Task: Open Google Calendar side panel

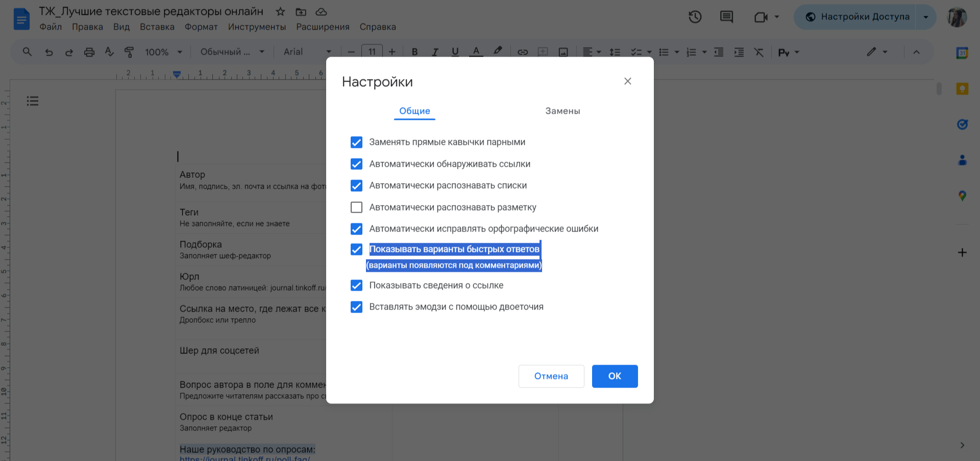Action: [x=962, y=53]
